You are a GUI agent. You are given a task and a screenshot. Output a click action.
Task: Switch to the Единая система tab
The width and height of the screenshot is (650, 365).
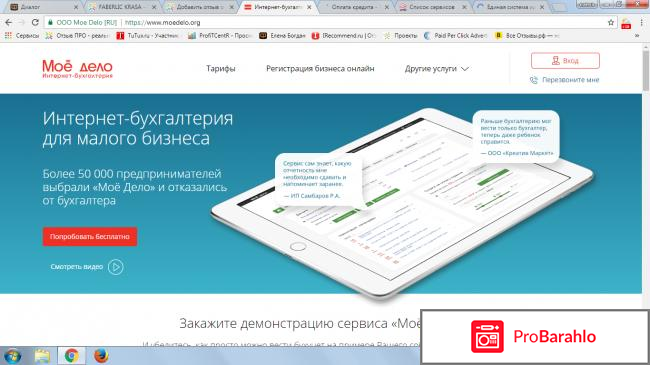(x=510, y=7)
